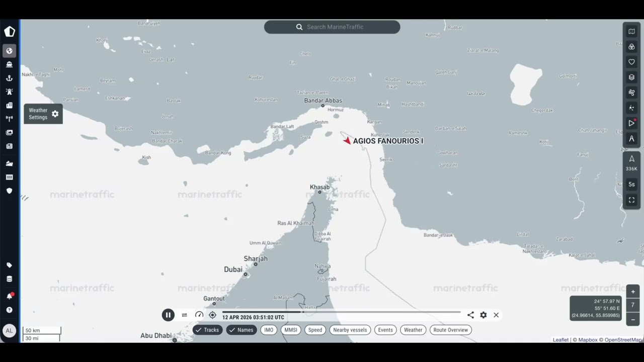Open the AIS Stations antenna icon
This screenshot has width=644, height=362.
[x=9, y=119]
